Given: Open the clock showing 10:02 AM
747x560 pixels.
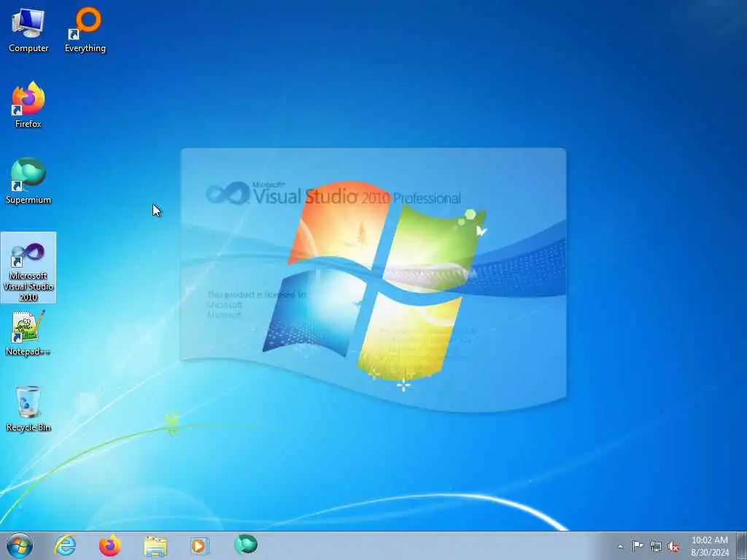Looking at the screenshot, I should (710, 545).
